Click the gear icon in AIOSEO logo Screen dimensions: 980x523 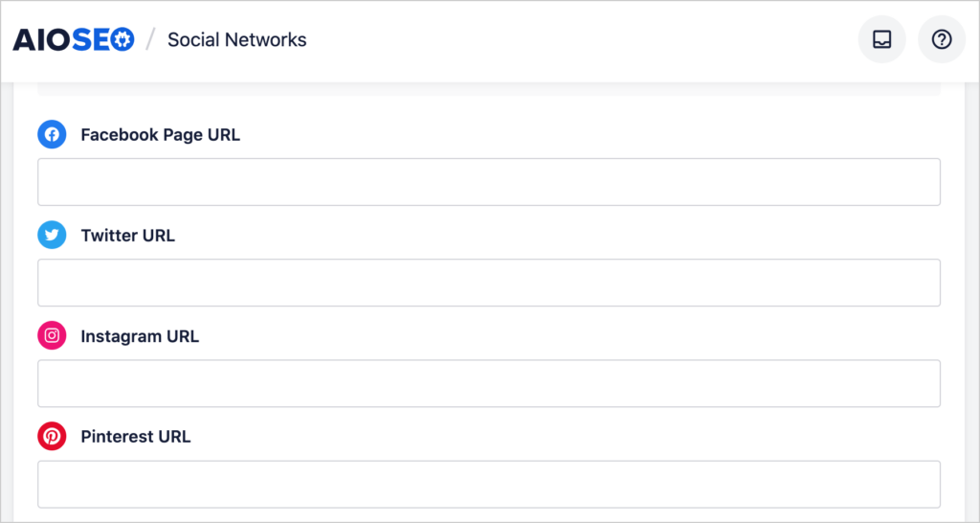[x=123, y=40]
